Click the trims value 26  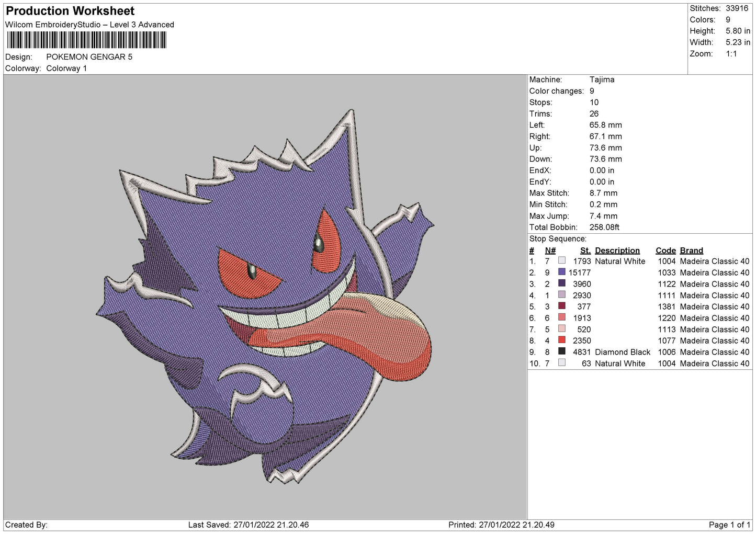pyautogui.click(x=594, y=114)
